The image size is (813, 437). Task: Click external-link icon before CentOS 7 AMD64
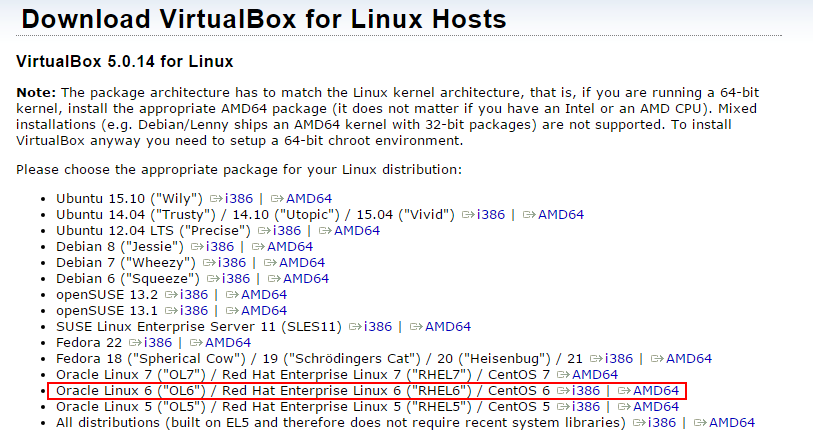pos(564,375)
